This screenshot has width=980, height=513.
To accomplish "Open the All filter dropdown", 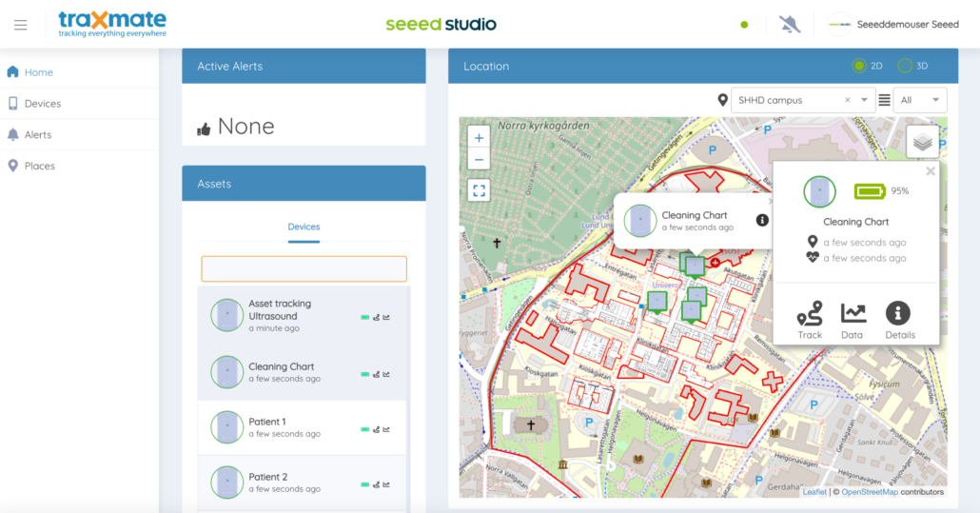I will pyautogui.click(x=919, y=100).
